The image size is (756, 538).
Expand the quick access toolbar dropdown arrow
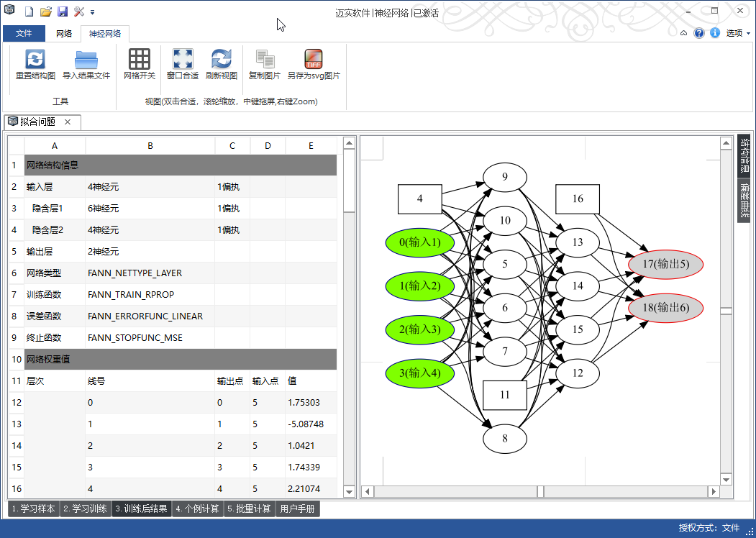93,12
